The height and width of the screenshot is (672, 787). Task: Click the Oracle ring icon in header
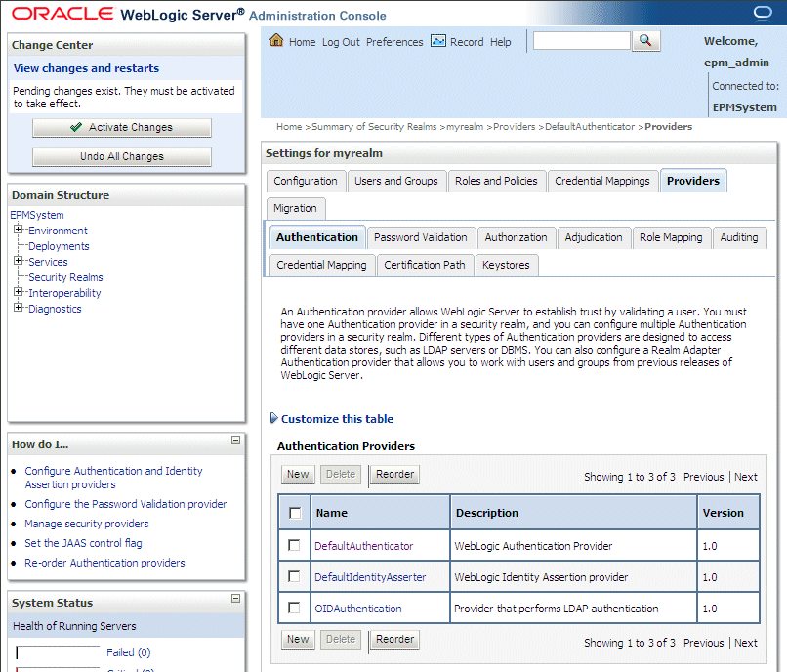pos(763,12)
